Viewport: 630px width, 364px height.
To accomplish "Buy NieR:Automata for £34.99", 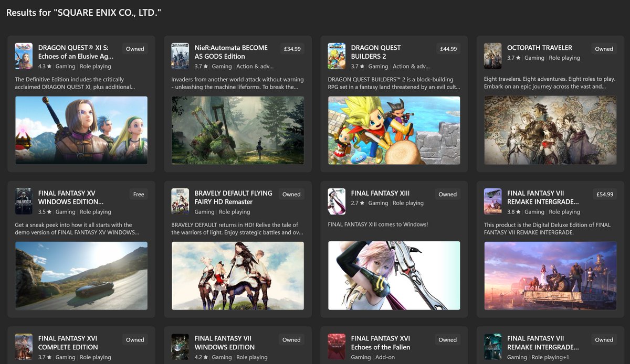I will (292, 49).
